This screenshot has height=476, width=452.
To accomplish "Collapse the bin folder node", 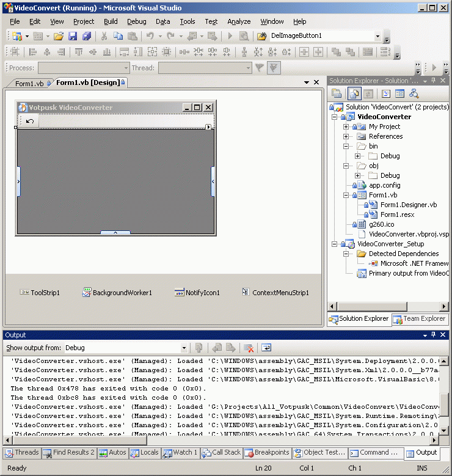I will (x=346, y=146).
